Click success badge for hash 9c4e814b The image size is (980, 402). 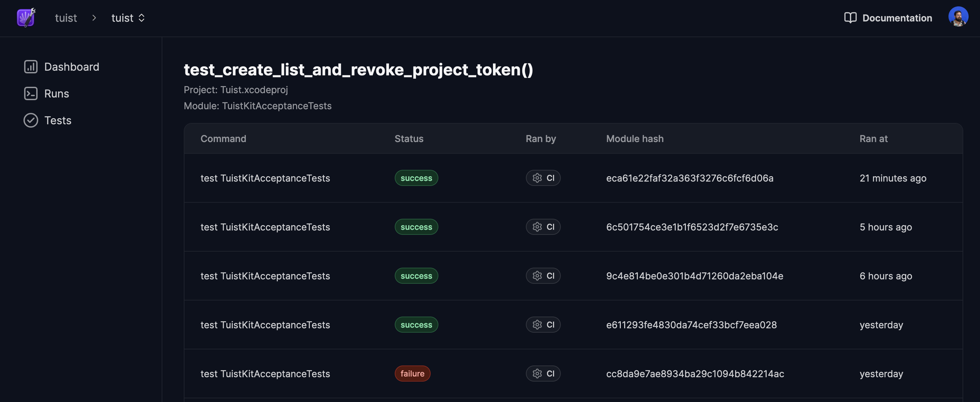click(x=416, y=276)
